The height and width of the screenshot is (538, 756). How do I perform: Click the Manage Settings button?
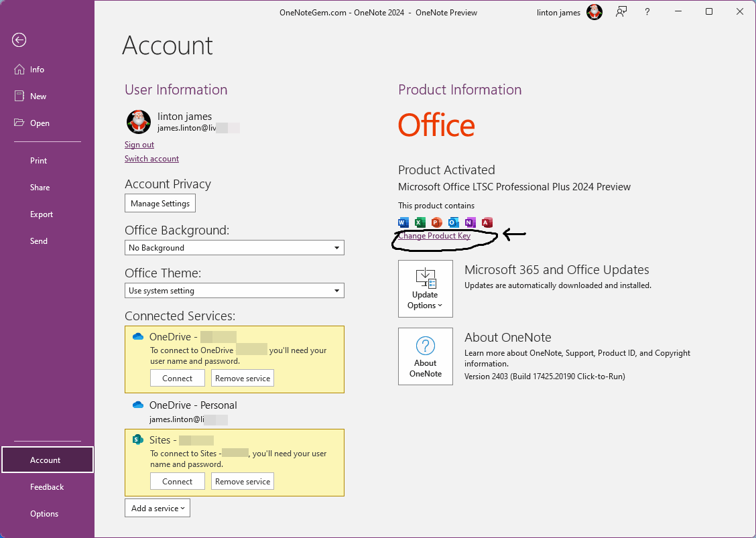point(160,204)
